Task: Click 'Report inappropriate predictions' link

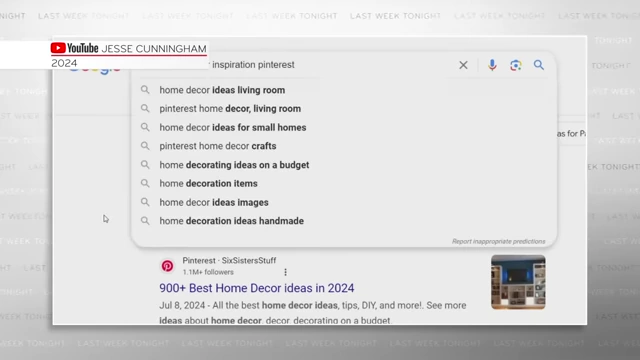Action: tap(498, 241)
